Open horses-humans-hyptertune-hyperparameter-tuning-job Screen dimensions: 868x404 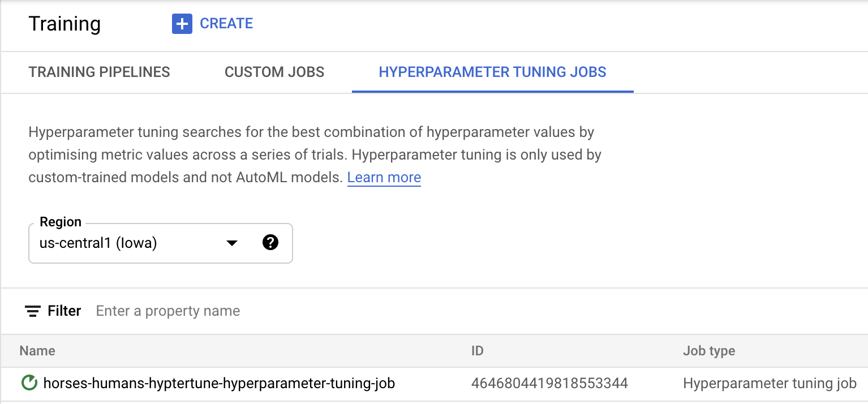click(219, 383)
